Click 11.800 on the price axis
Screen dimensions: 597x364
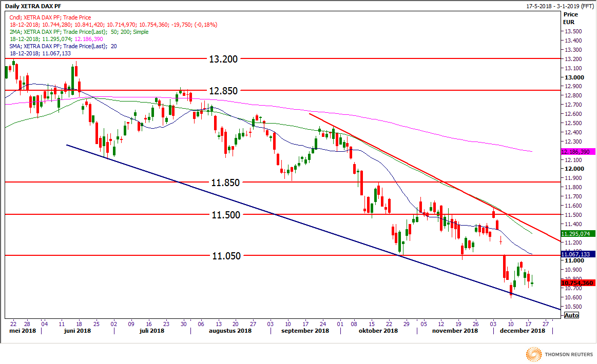pyautogui.click(x=573, y=187)
